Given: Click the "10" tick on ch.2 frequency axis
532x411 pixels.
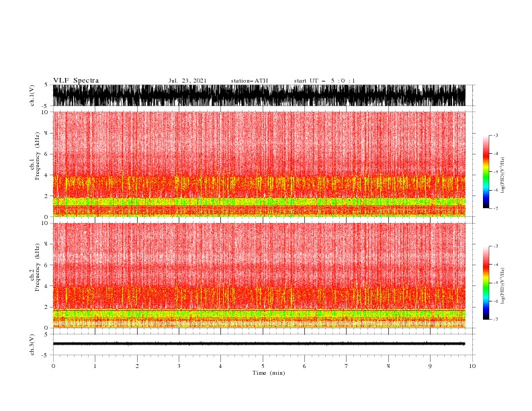Looking at the screenshot, I should [45, 223].
